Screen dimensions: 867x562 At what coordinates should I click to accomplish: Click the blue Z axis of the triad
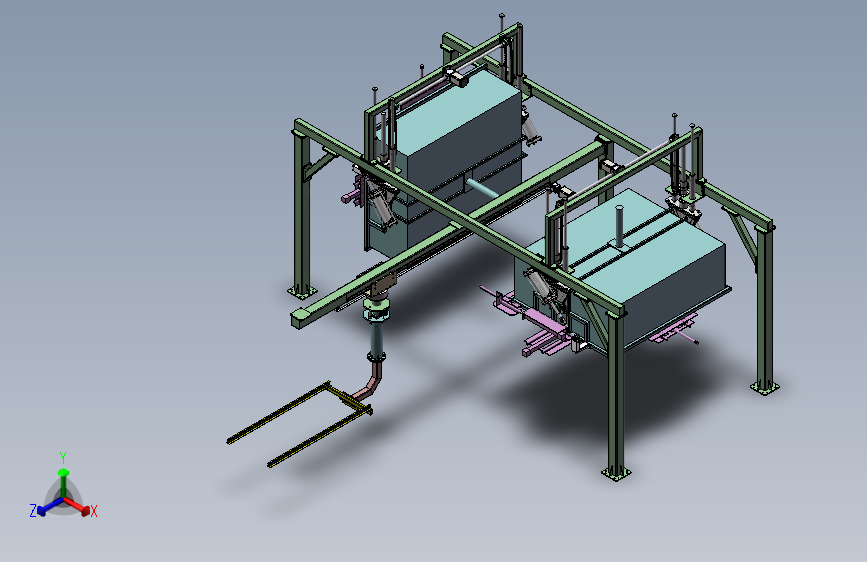(50, 505)
